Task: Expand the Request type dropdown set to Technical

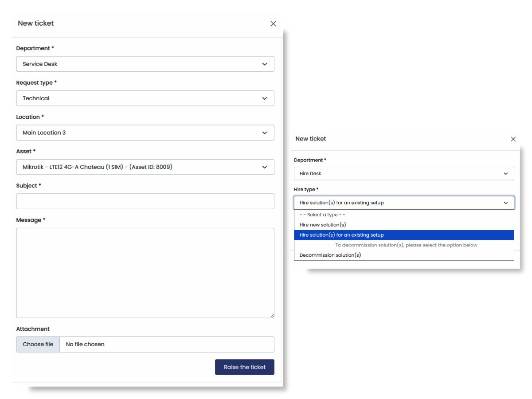Action: [x=145, y=98]
